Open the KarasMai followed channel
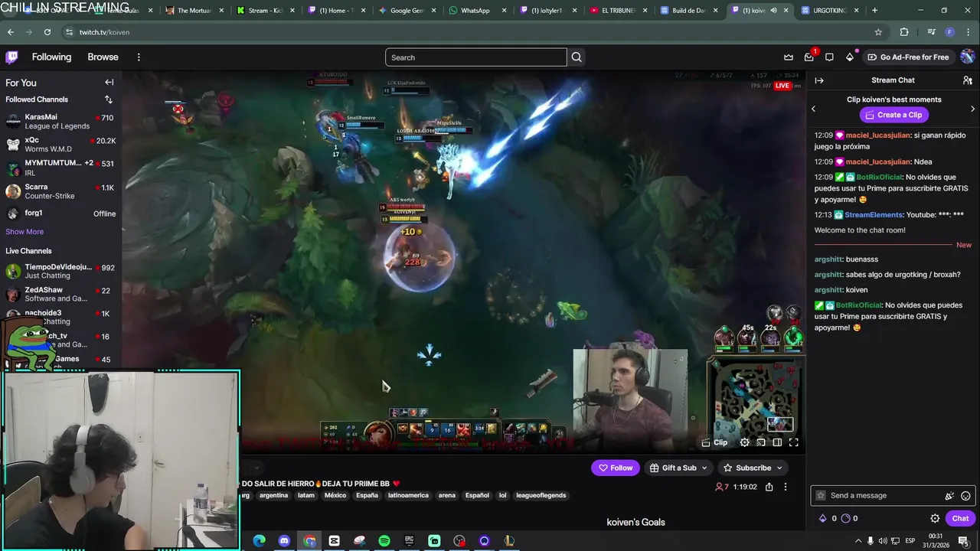Image resolution: width=980 pixels, height=551 pixels. pos(60,122)
